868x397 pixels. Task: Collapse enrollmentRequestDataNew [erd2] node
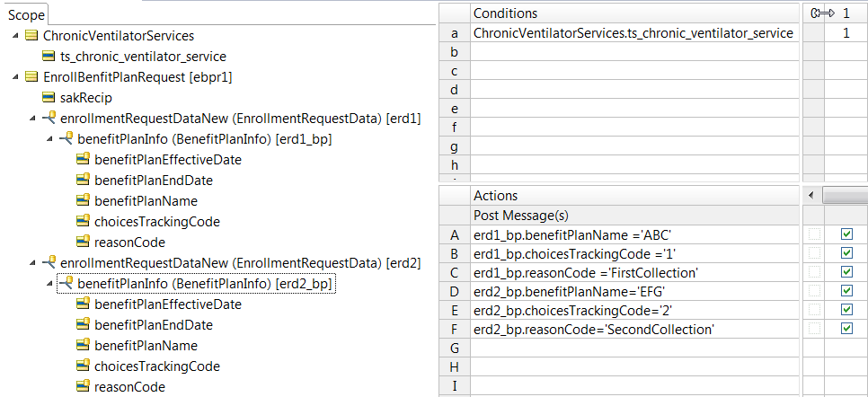tap(33, 262)
